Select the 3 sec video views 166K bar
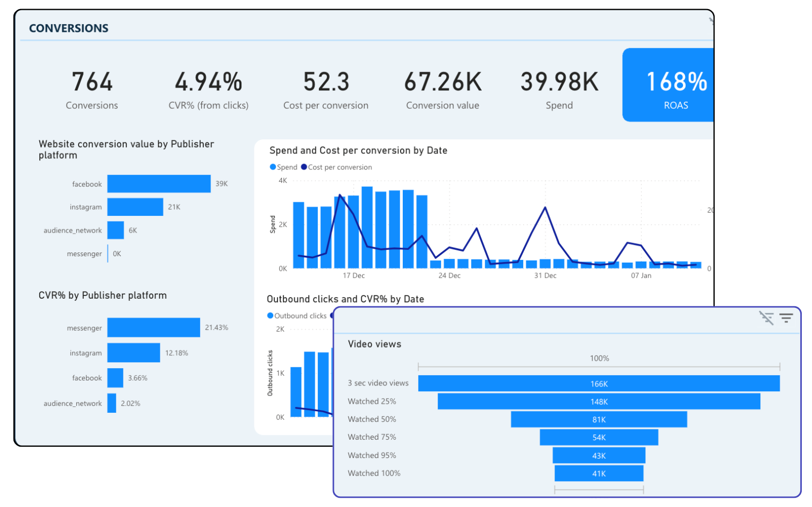The height and width of the screenshot is (507, 812). point(599,384)
